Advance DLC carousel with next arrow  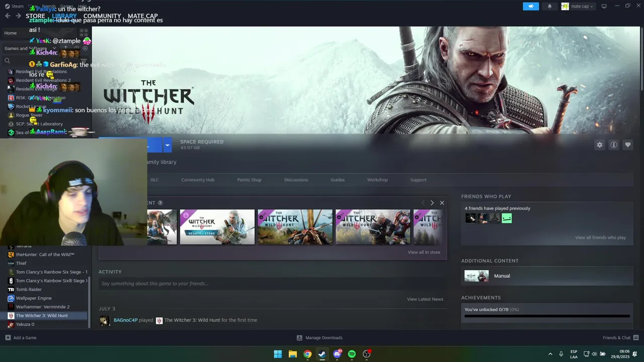coord(432,203)
